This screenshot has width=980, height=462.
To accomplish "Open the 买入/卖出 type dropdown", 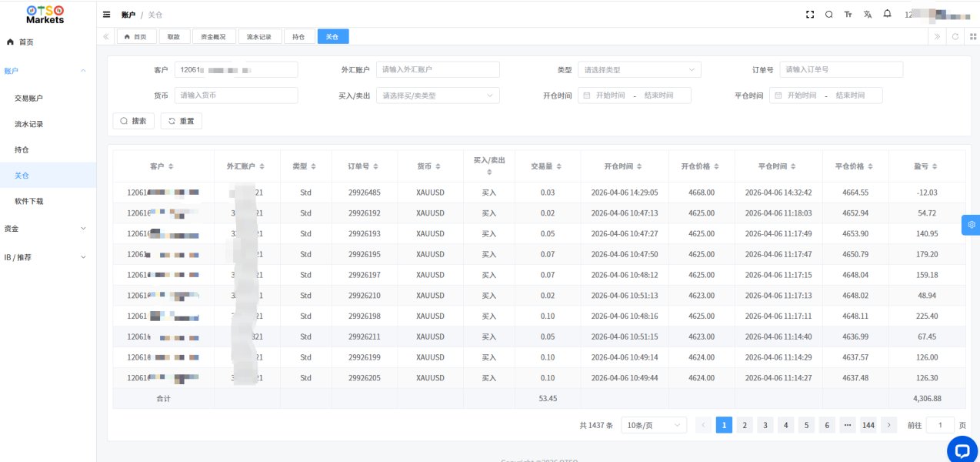I will click(x=437, y=95).
